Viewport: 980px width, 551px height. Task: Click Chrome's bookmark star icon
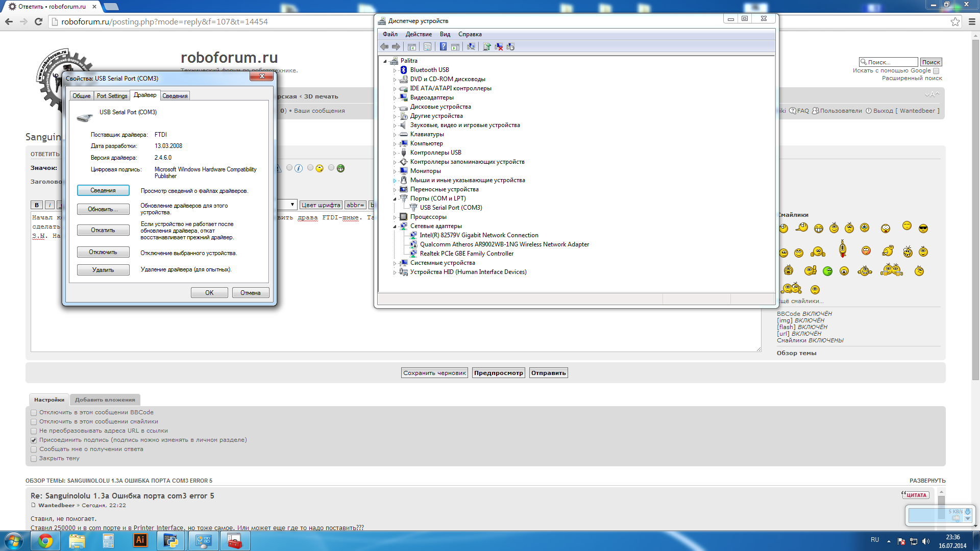pyautogui.click(x=955, y=21)
